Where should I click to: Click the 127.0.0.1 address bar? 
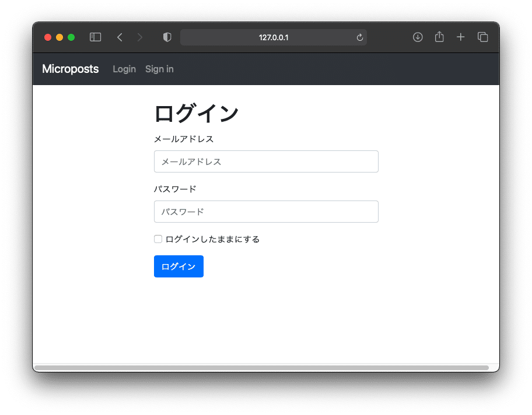coord(274,37)
